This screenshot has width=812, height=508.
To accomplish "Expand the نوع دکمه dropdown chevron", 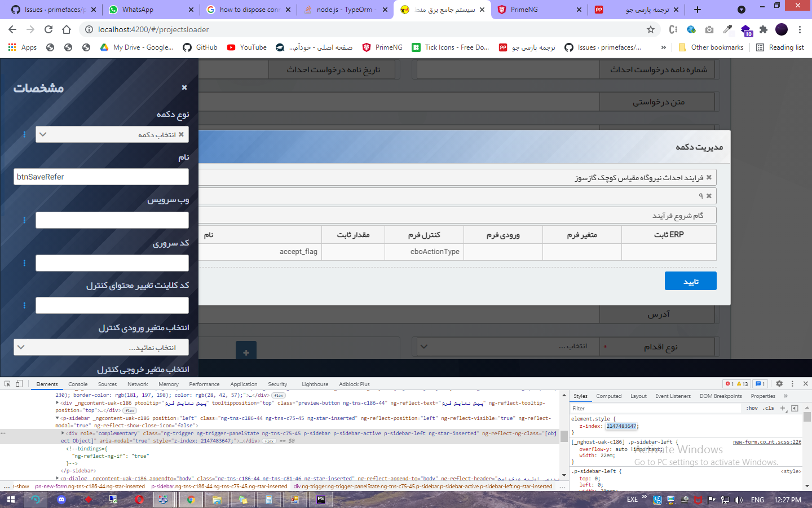I will click(x=43, y=134).
